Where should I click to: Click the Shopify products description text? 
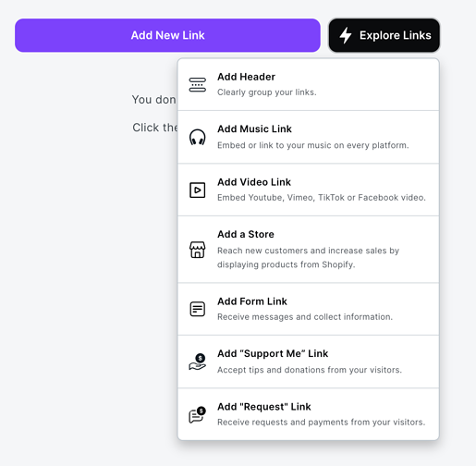point(308,257)
